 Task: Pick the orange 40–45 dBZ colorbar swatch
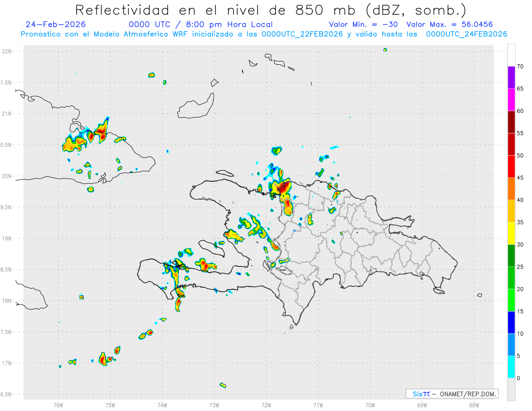coord(511,189)
